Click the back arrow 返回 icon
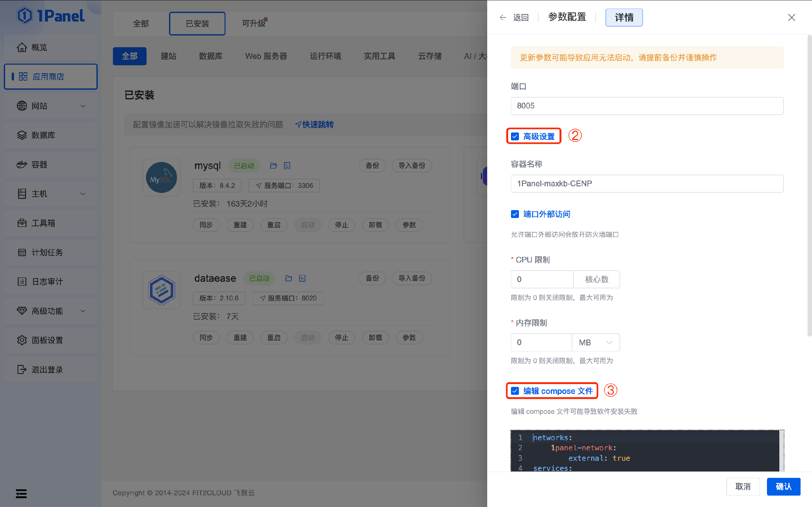812x507 pixels. point(503,17)
